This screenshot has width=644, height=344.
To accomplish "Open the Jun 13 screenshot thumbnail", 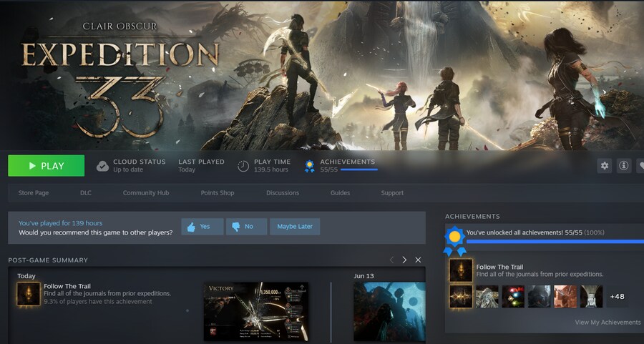I will tap(389, 312).
